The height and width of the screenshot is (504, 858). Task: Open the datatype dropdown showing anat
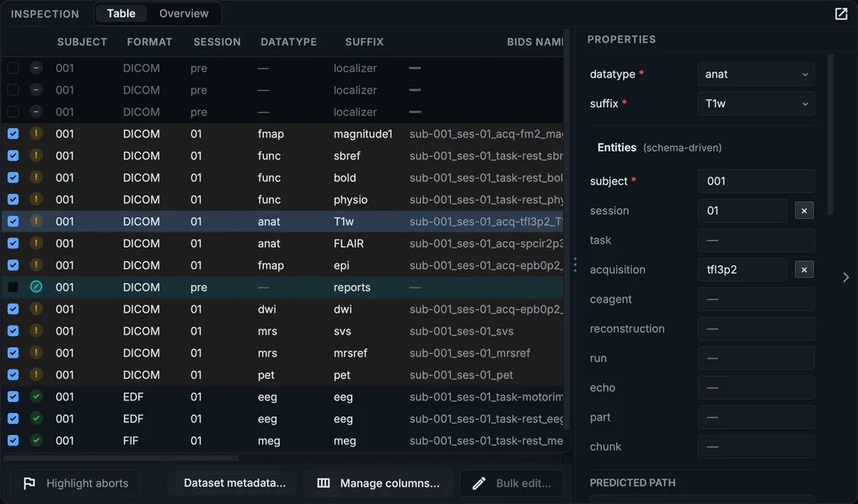pos(756,74)
